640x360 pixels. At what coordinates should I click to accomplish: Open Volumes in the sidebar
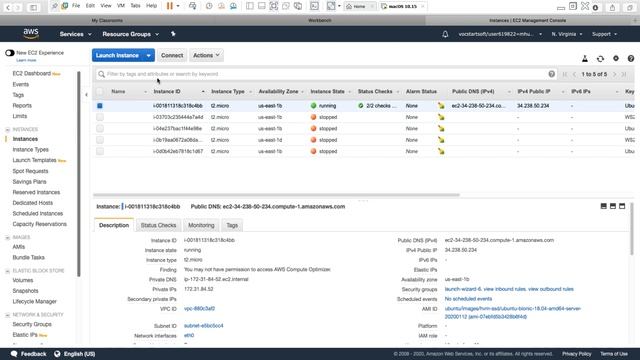tap(23, 280)
